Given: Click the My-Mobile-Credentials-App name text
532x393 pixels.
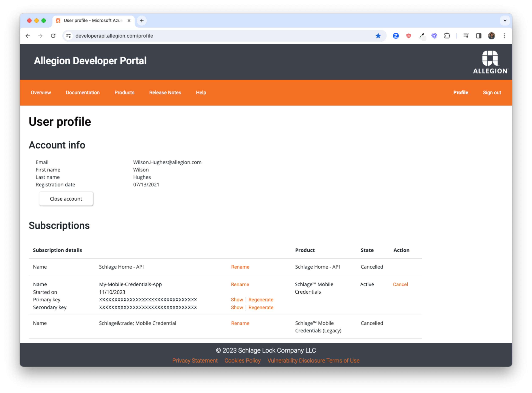Looking at the screenshot, I should [x=130, y=285].
